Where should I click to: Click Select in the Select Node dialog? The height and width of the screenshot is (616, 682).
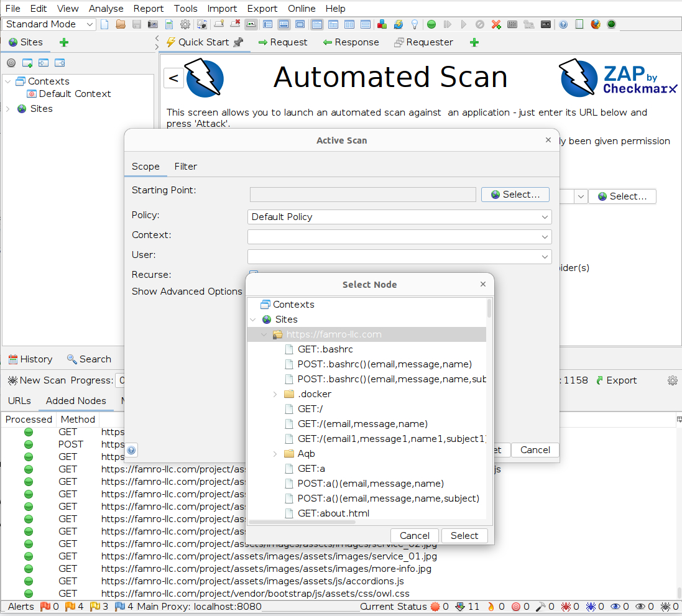tap(464, 535)
